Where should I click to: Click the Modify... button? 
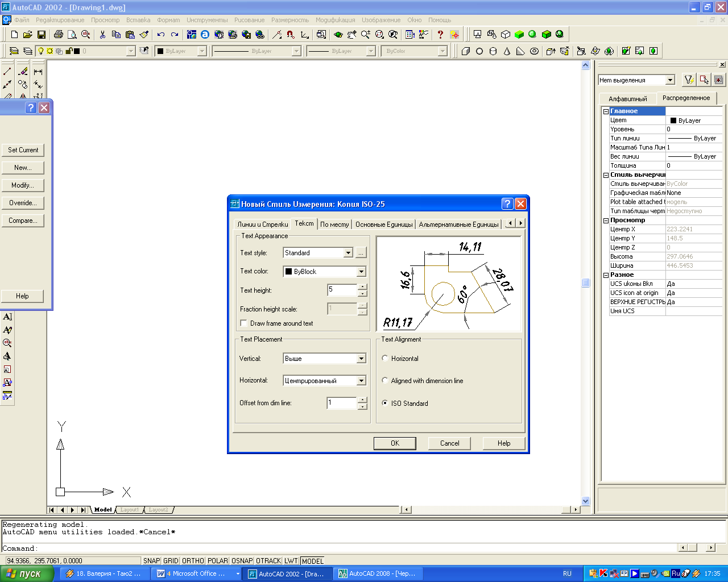coord(23,185)
